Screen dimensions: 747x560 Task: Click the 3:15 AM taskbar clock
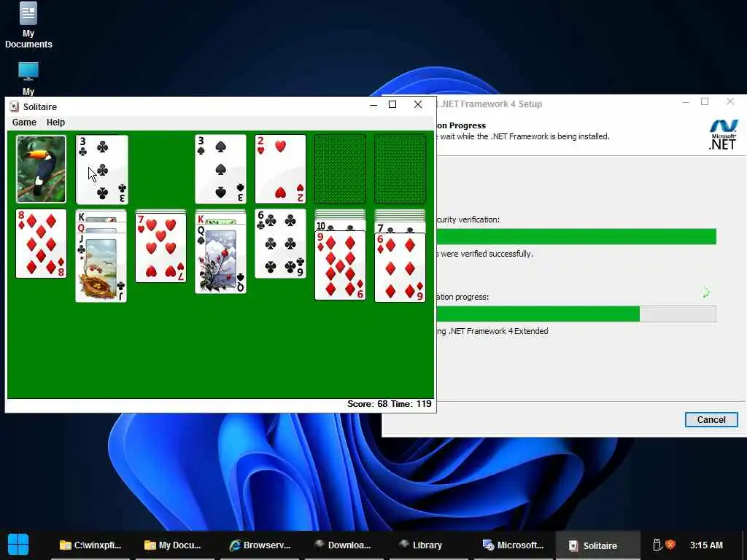(706, 545)
